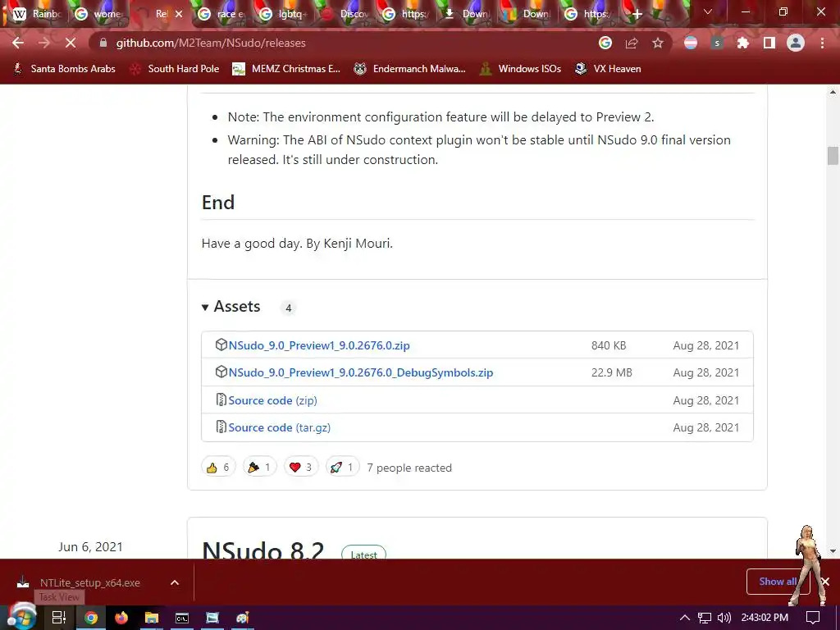The width and height of the screenshot is (840, 630).
Task: Click the page's vertical scrollbar thumb
Action: [833, 156]
